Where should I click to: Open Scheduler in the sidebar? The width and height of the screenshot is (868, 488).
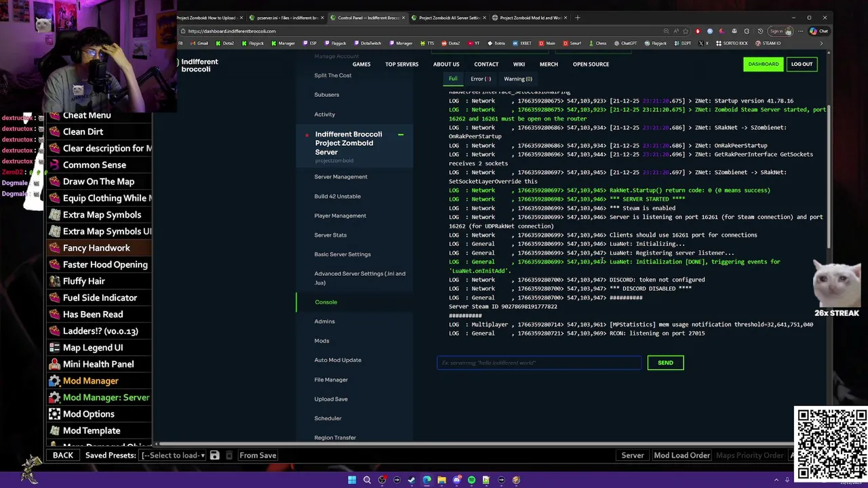tap(328, 418)
